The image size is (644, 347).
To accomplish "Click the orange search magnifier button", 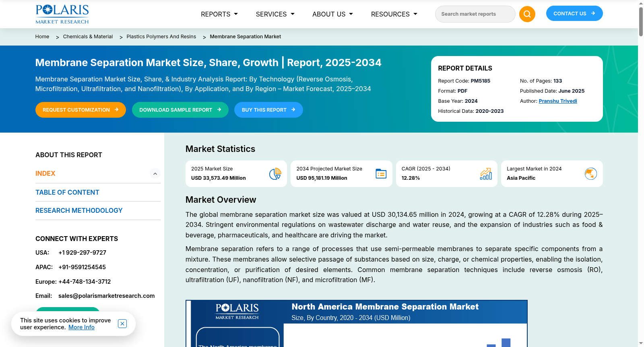I will 527,14.
